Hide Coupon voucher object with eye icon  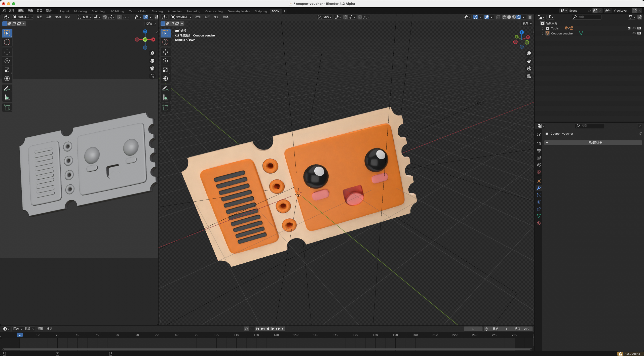point(634,33)
